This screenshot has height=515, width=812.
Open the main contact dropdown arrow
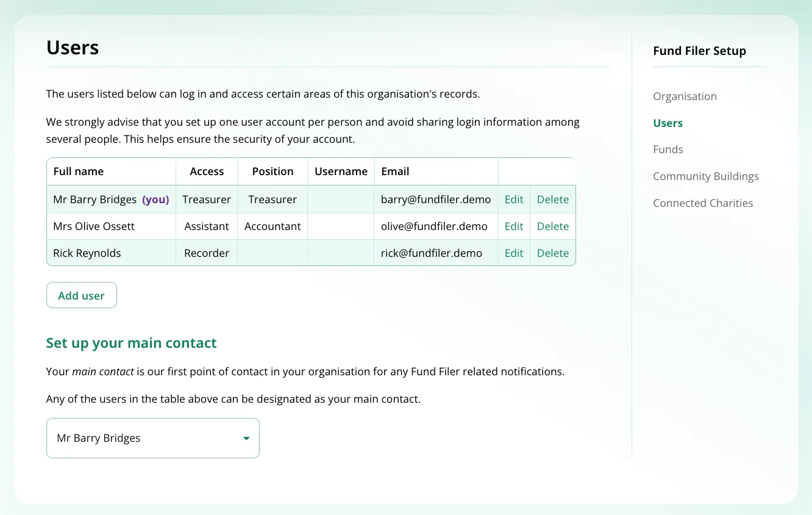pyautogui.click(x=246, y=438)
